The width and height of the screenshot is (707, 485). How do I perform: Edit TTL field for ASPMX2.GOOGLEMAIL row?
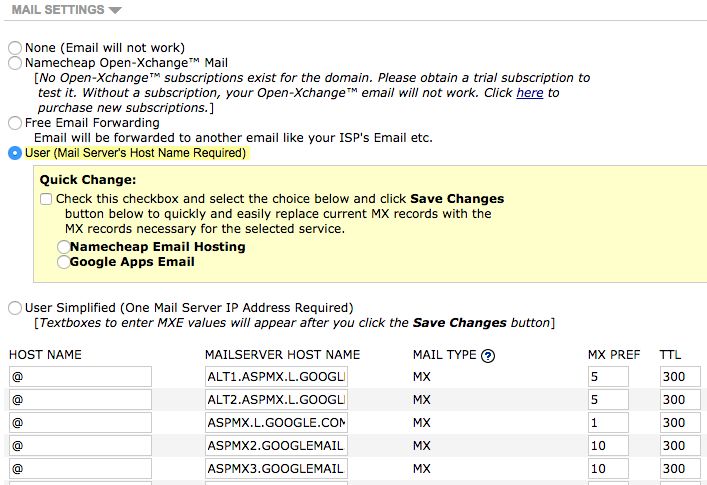680,446
